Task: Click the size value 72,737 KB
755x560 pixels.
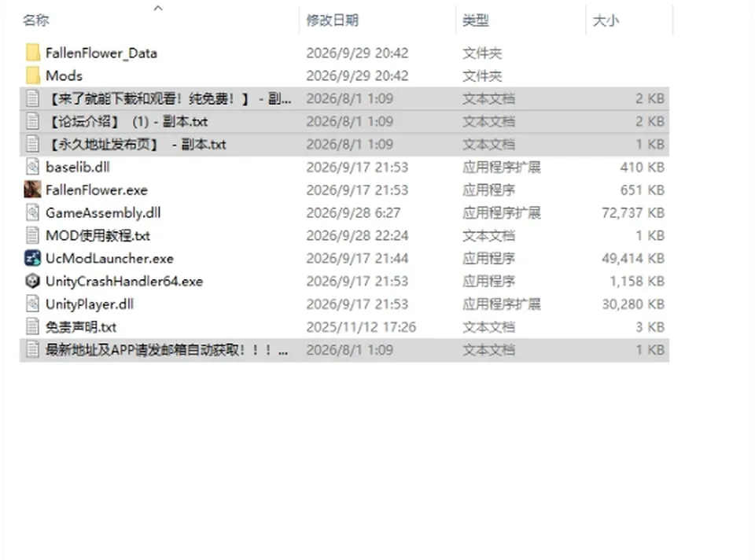Action: point(633,213)
